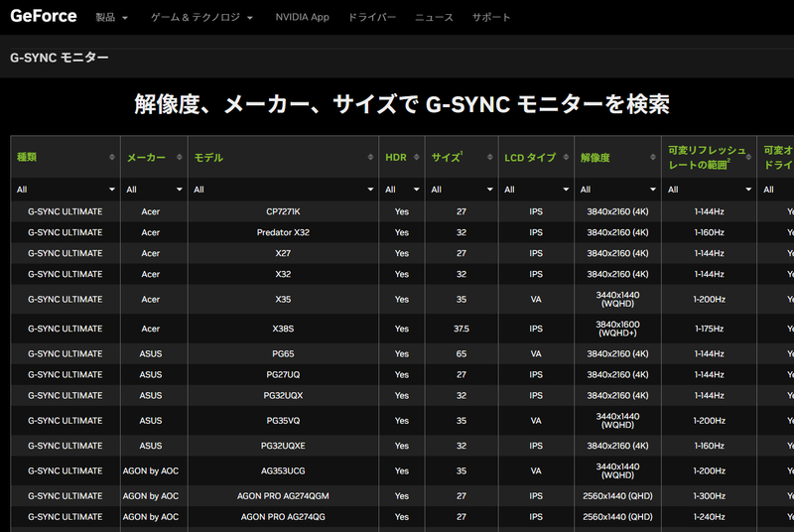Go to NVIDIA App page
Viewport: 794px width, 532px height.
(x=303, y=17)
